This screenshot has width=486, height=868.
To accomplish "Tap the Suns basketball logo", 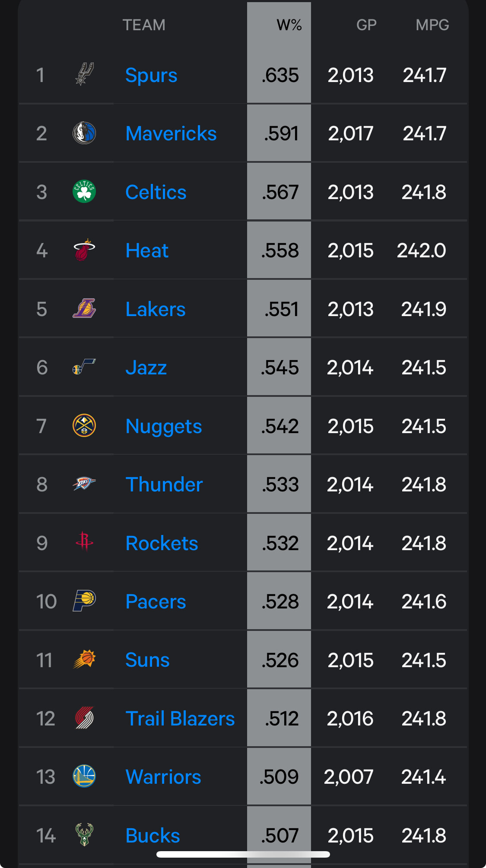I will (x=84, y=659).
